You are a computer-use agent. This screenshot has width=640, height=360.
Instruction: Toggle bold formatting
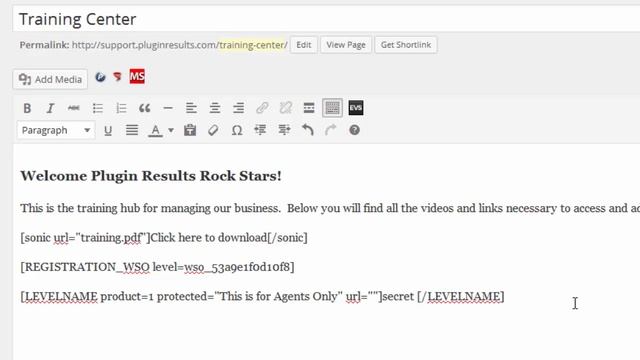(27, 108)
